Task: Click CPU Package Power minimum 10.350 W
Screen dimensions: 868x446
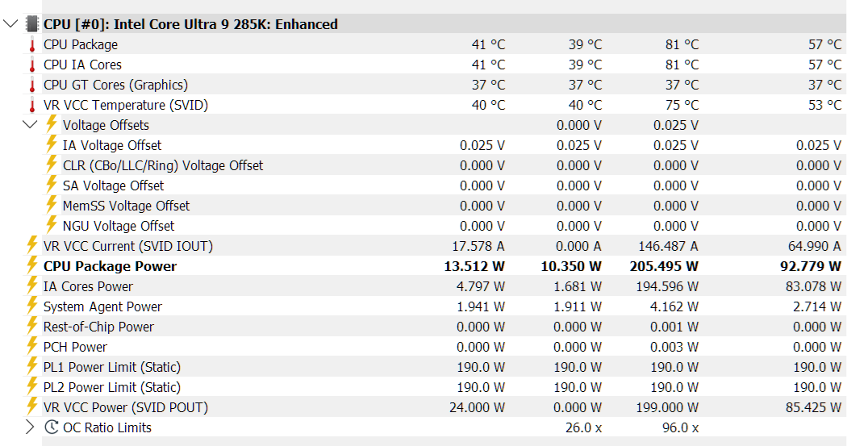Action: [570, 267]
